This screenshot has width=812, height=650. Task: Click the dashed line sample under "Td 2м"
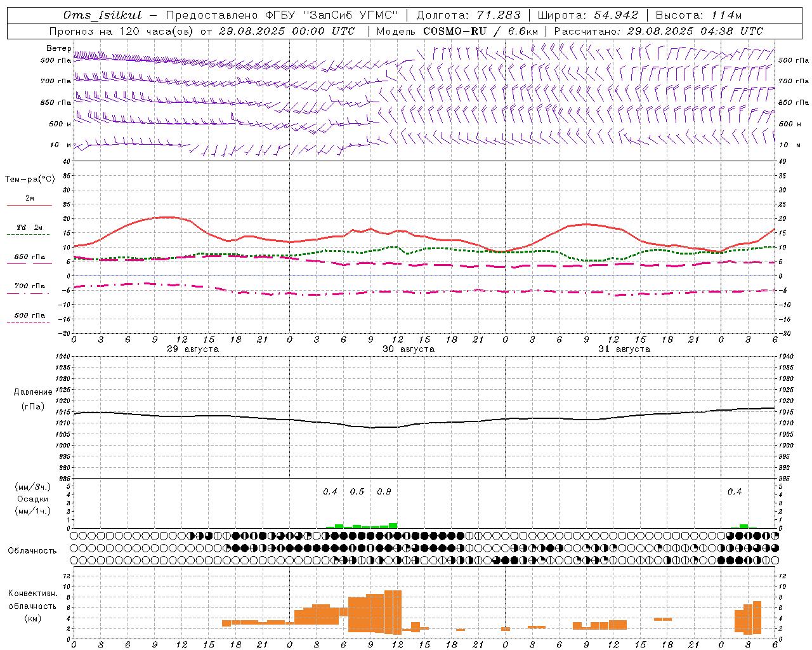[x=28, y=235]
